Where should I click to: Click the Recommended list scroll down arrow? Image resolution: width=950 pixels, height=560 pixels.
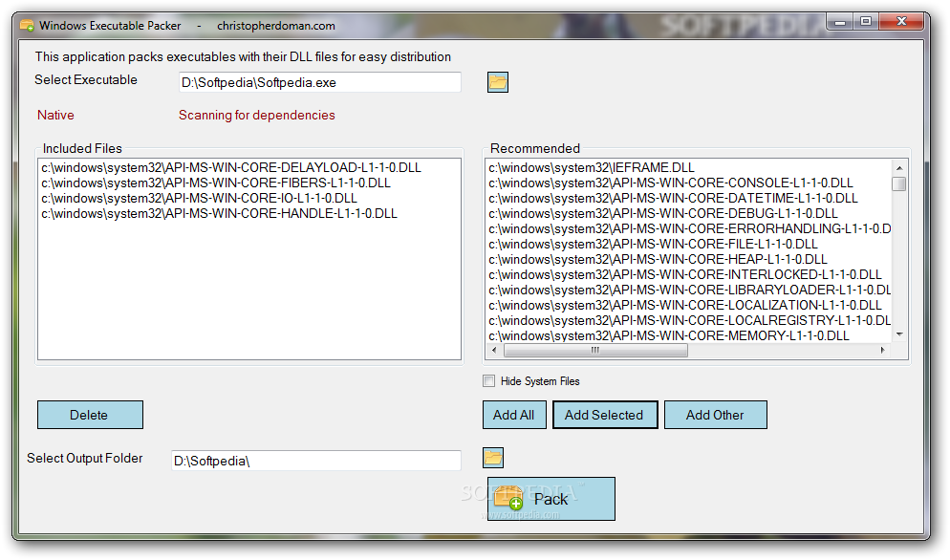click(x=899, y=334)
